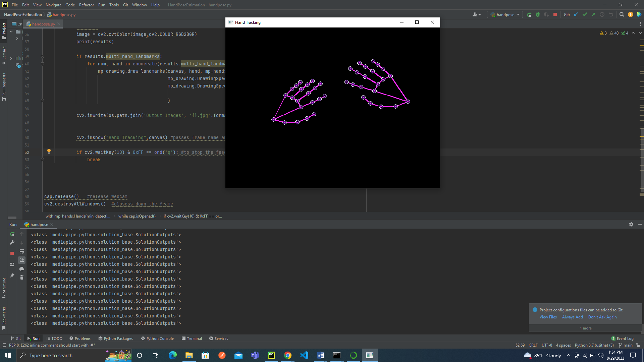Collapse the code fold at line 39
This screenshot has width=644, height=362.
click(43, 56)
